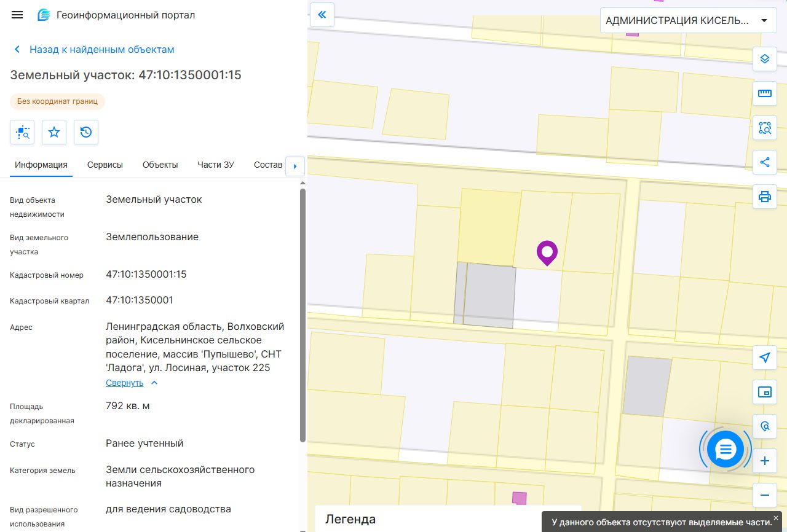Click the zoom-to-object icon button
Viewport: 787px width, 532px height.
[22, 132]
